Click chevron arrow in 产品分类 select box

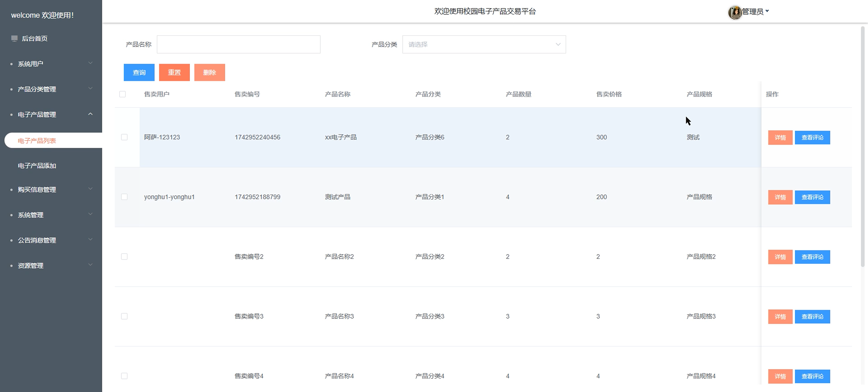558,45
